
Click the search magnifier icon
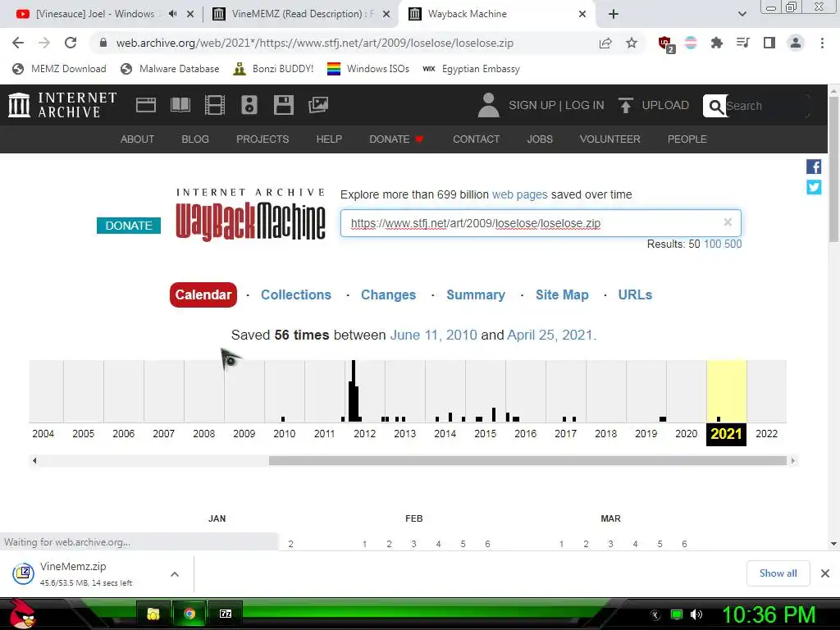(x=715, y=106)
